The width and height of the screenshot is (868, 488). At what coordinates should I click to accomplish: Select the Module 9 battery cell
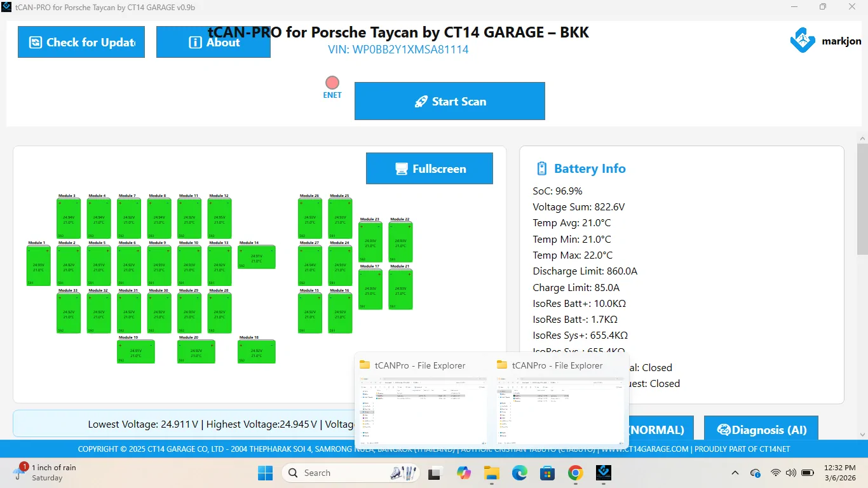click(159, 266)
